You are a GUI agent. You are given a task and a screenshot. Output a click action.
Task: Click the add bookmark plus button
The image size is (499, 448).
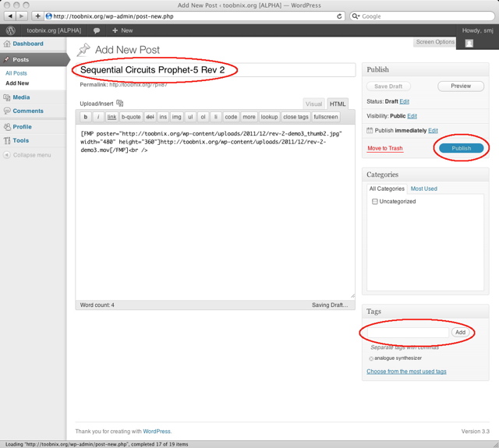(37, 16)
